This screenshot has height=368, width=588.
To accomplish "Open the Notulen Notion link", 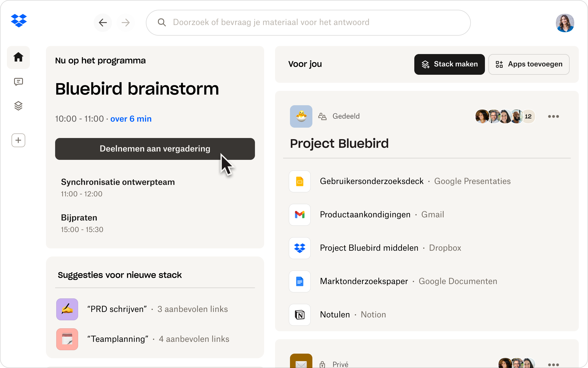I will tap(335, 315).
